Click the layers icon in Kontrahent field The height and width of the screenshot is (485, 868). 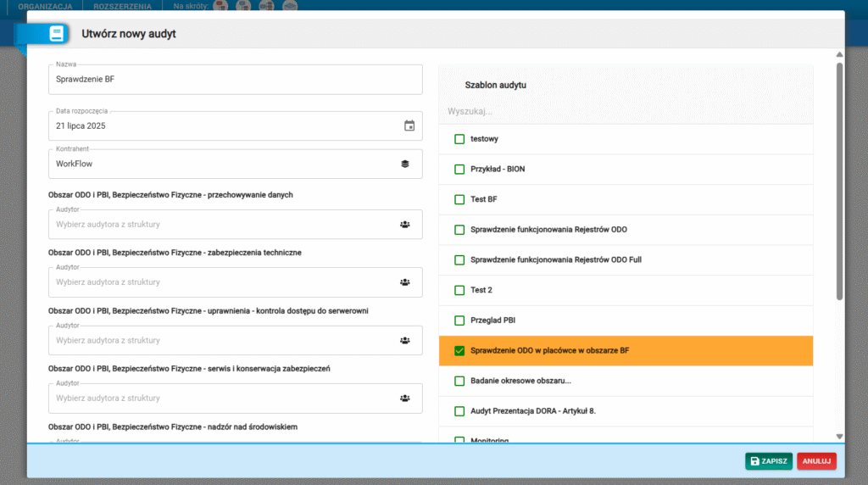(405, 164)
